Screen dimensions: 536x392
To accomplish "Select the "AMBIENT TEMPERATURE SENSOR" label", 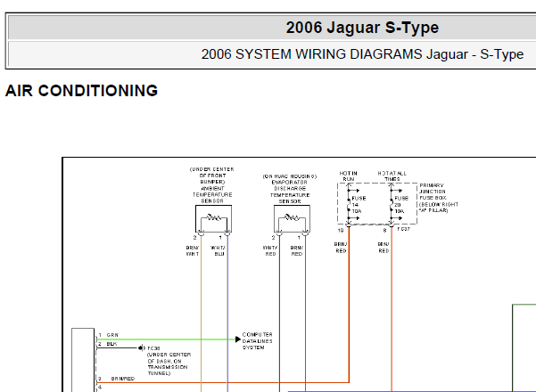I will [212, 194].
